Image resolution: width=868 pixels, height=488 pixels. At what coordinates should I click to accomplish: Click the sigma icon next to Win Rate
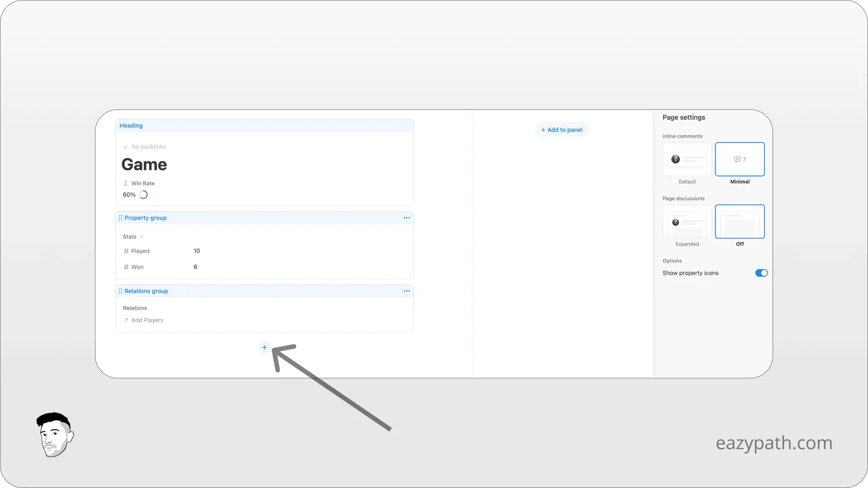[x=125, y=183]
